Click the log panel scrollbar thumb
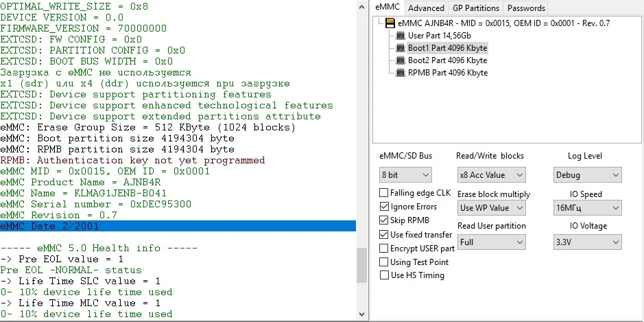 (361, 265)
